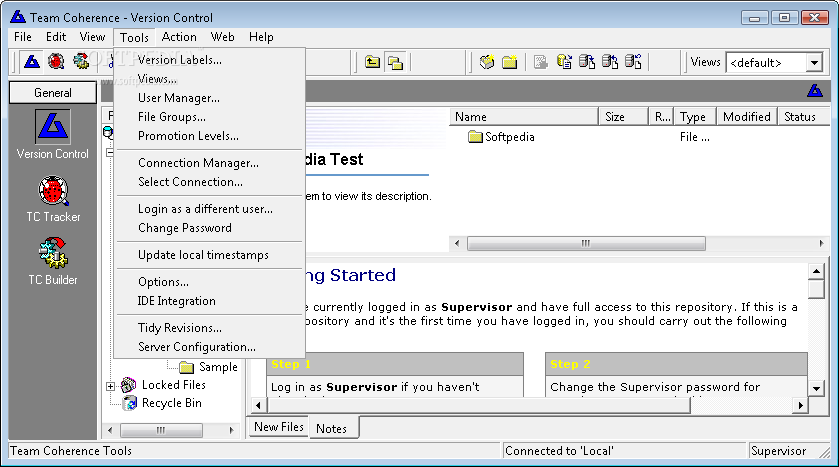This screenshot has width=839, height=467.
Task: Open the Action menu
Action: 179,37
